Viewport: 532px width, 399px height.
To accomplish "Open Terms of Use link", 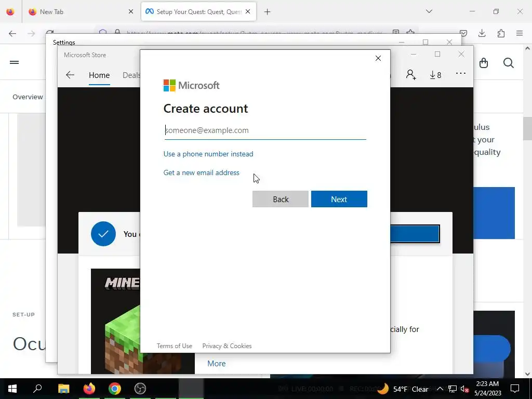I will click(175, 345).
